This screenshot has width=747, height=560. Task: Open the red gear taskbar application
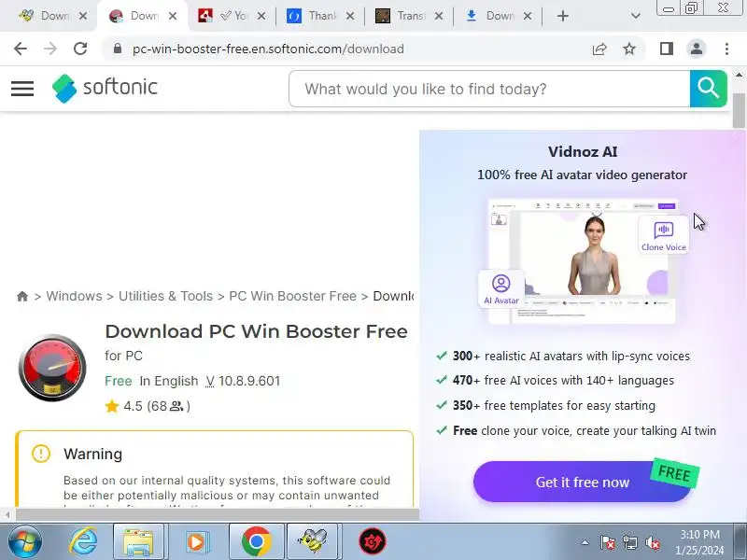tap(372, 542)
